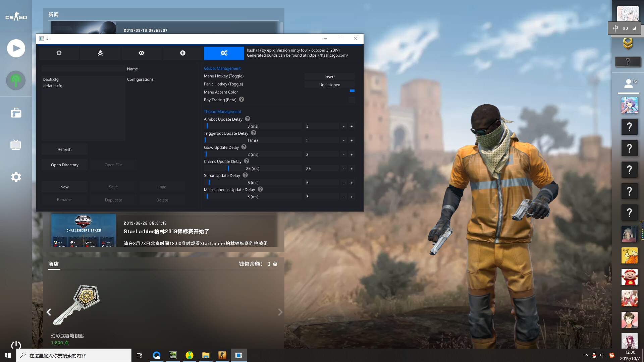
Task: Open the CS:GO inventory briefcase icon
Action: (x=16, y=113)
